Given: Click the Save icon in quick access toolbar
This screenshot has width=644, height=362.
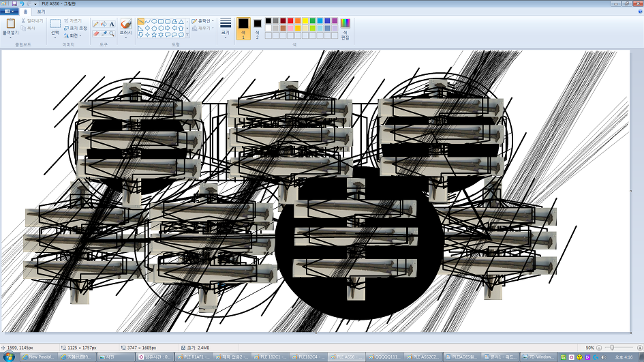Looking at the screenshot, I should (x=14, y=3).
